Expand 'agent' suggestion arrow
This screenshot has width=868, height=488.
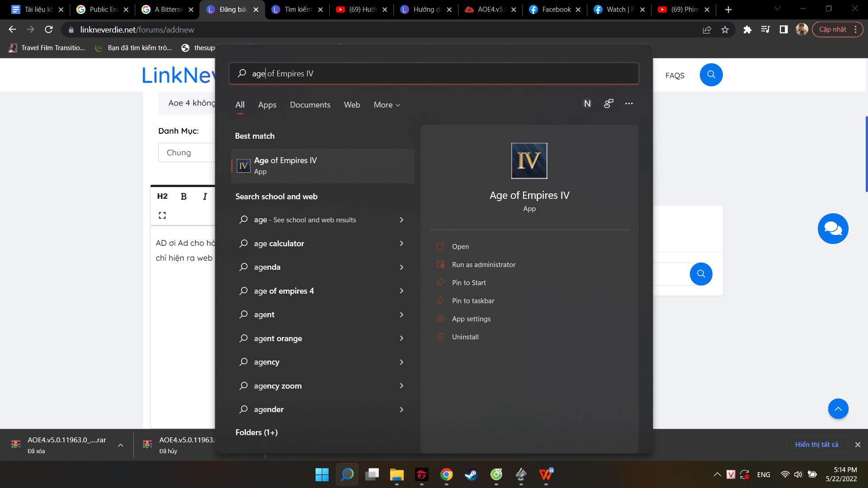pos(401,314)
